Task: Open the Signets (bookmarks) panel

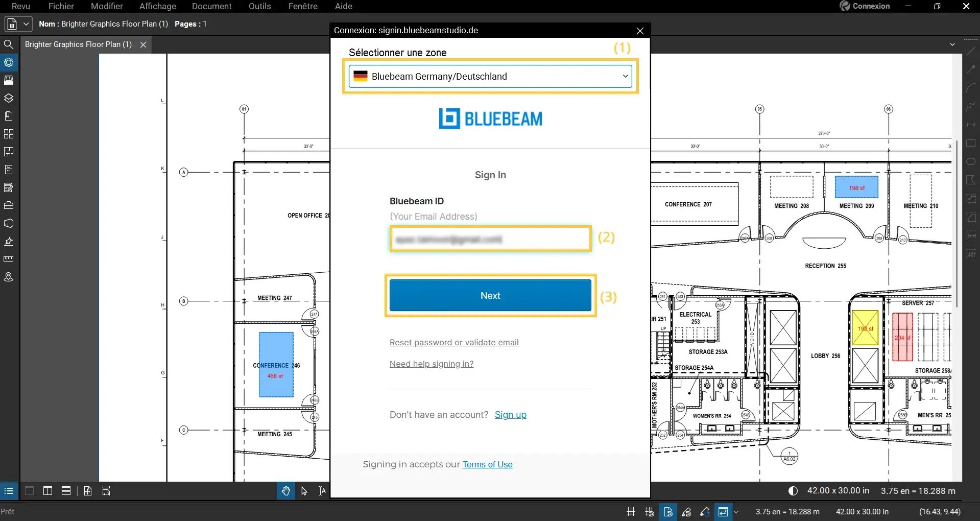Action: [9, 116]
